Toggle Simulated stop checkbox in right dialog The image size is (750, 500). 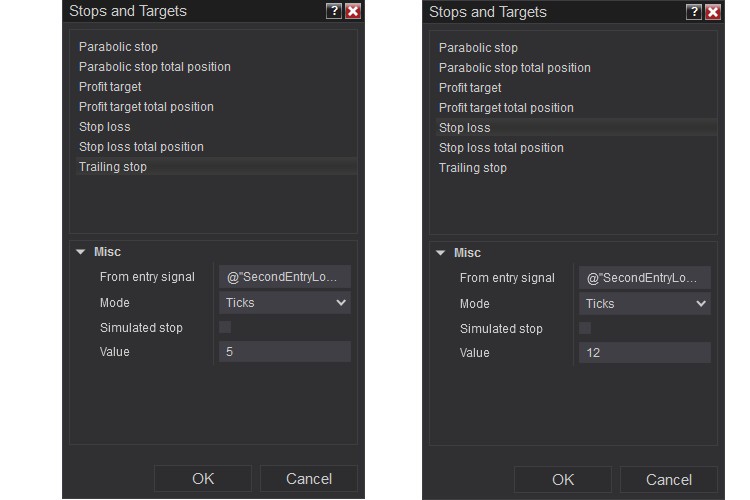(585, 328)
